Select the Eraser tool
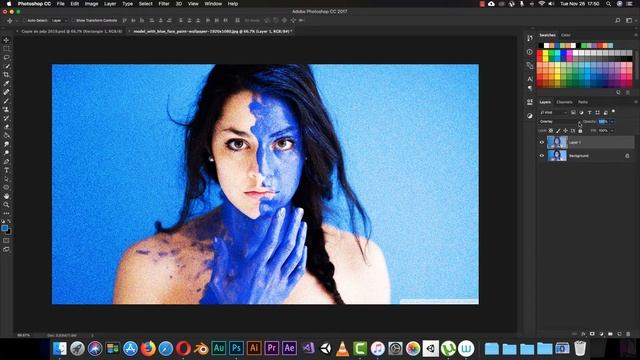Viewport: 640px width, 360px height. (x=6, y=127)
